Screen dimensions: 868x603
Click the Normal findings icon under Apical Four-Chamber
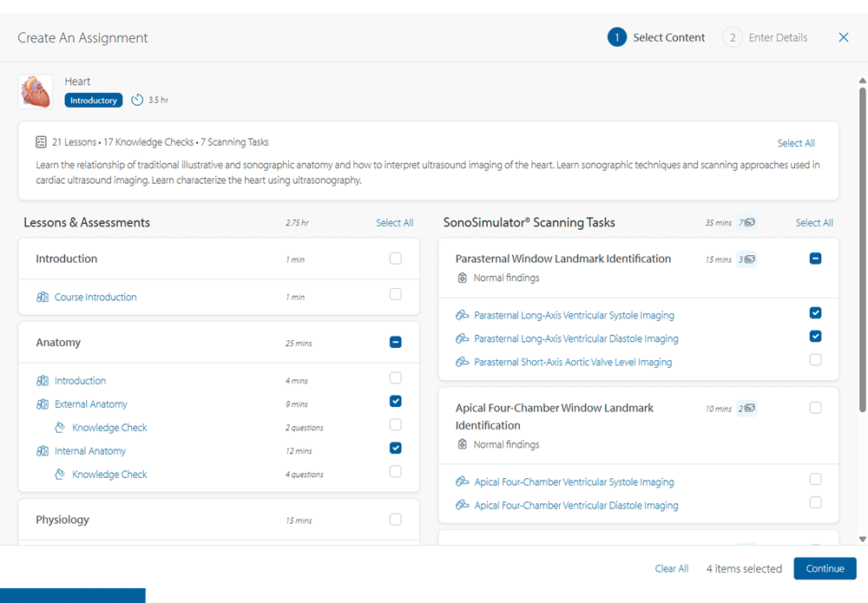[x=463, y=444]
